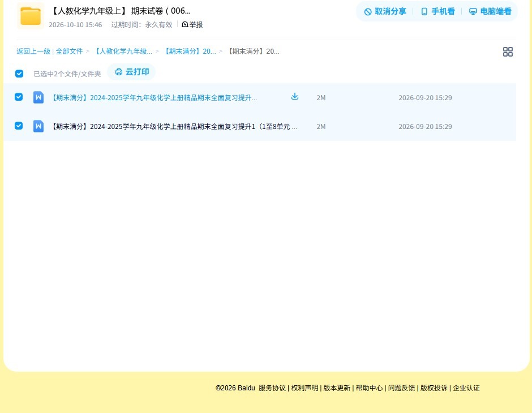532x413 pixels.
Task: Toggle the select-all files checkbox
Action: 19,74
